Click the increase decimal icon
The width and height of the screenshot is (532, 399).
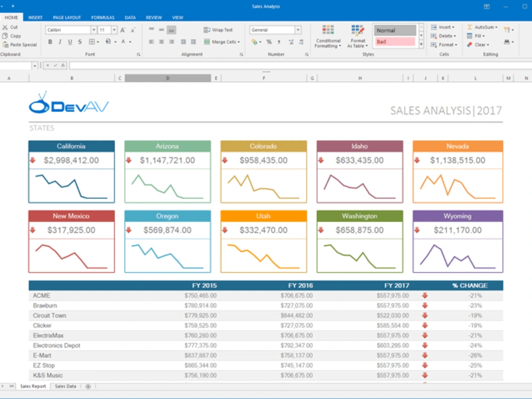(291, 41)
